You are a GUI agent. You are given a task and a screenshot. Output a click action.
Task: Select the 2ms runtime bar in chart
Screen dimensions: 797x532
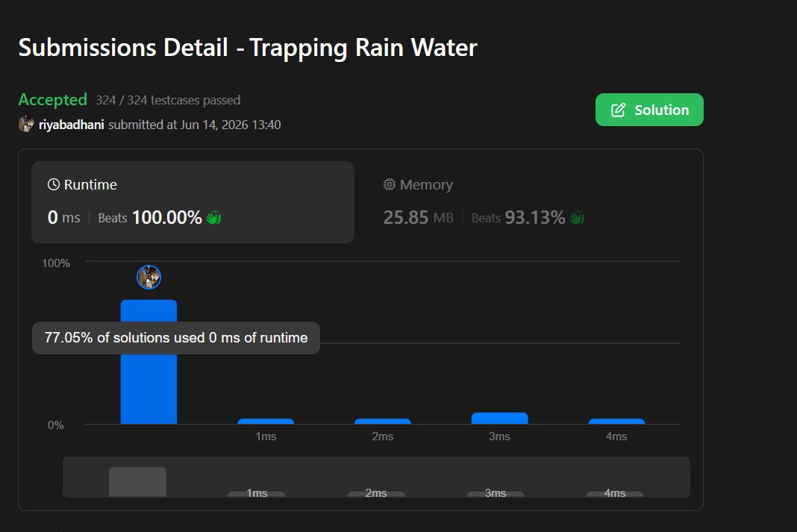(383, 422)
